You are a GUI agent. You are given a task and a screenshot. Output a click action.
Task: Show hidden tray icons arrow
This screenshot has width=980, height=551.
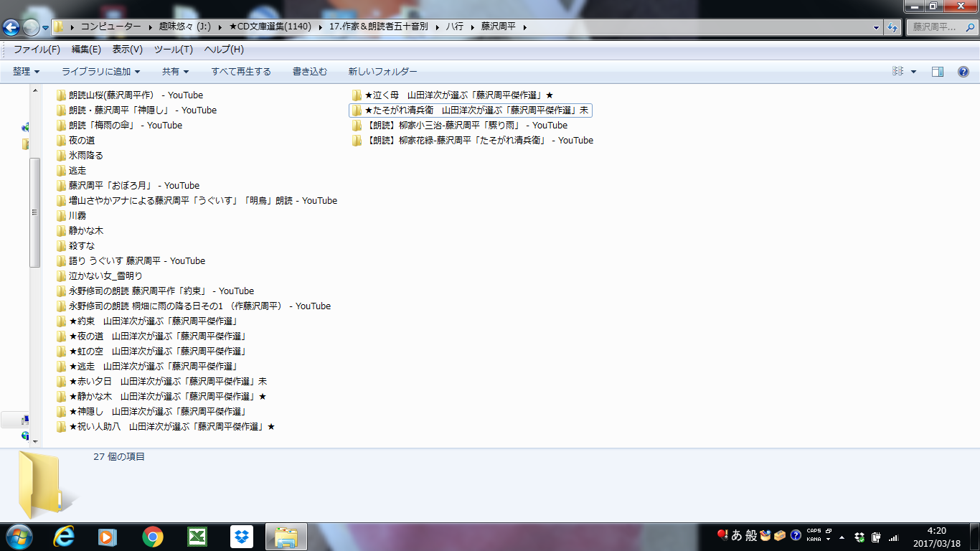[842, 537]
